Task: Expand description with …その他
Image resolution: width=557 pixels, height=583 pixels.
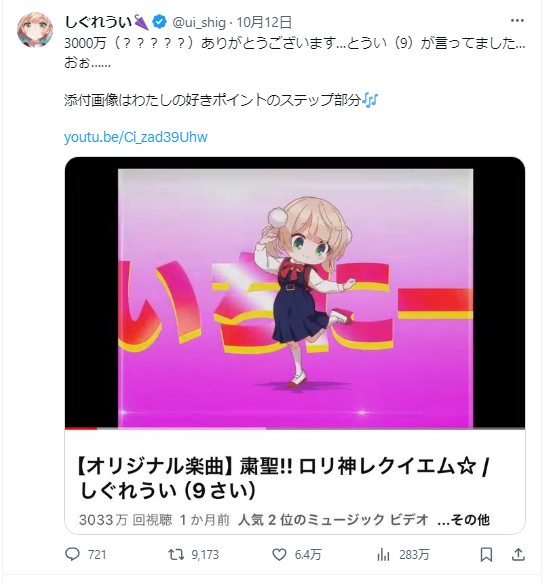Action: click(463, 519)
